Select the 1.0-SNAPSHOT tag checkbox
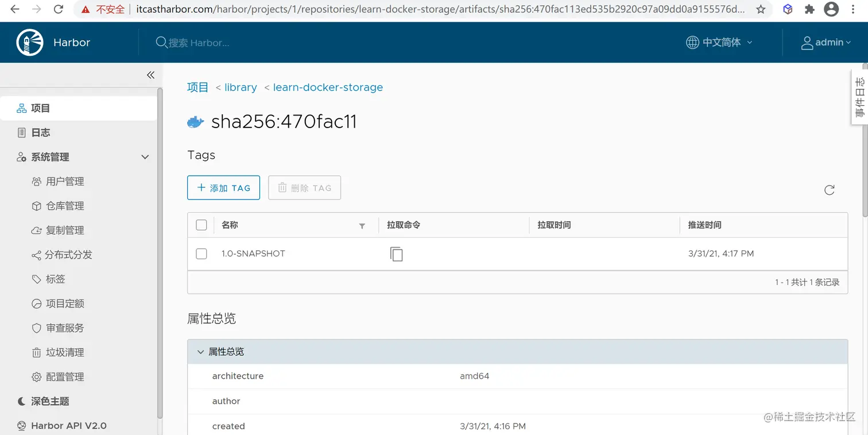 (201, 253)
